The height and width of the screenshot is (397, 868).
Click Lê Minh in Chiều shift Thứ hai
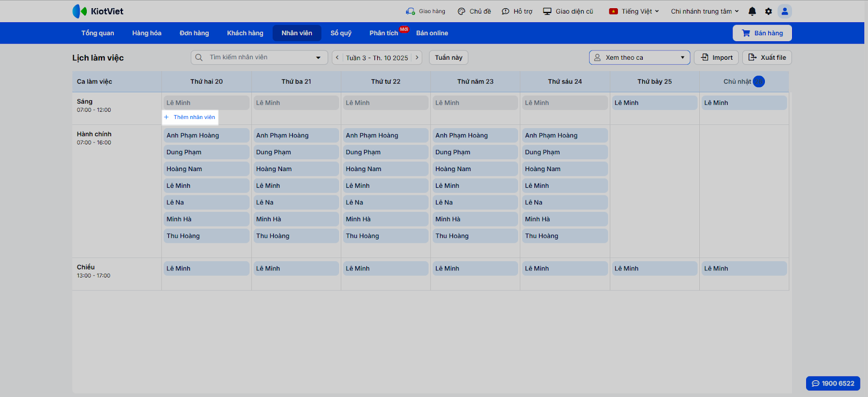[206, 268]
